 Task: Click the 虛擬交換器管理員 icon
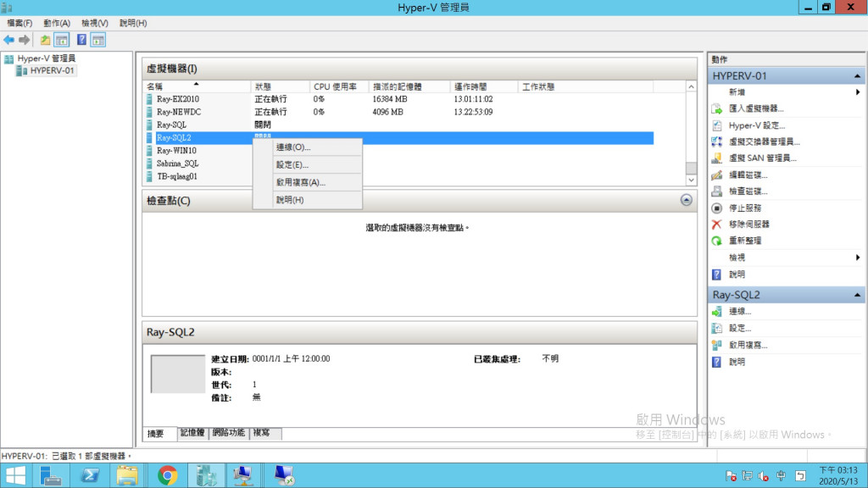coord(717,141)
